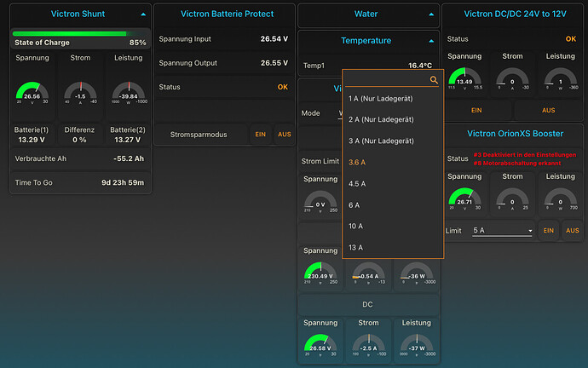Click Spannung Input value 26.54 V

[274, 39]
